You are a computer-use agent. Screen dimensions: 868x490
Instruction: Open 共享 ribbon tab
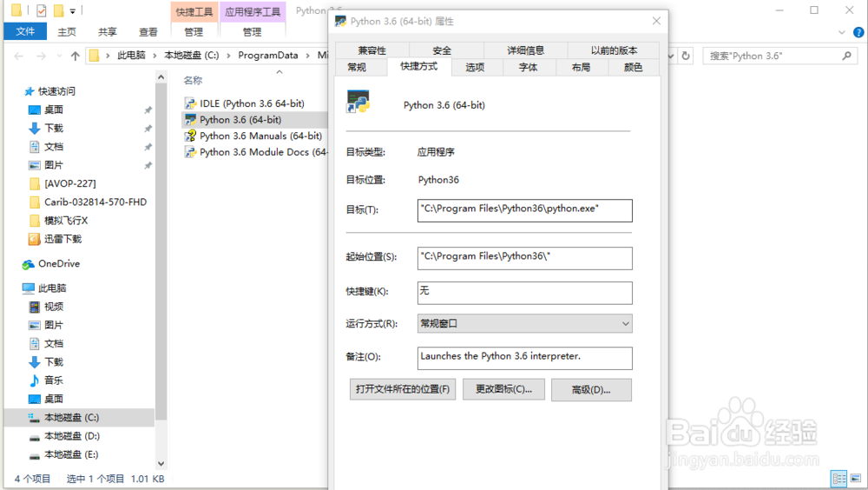(x=108, y=32)
